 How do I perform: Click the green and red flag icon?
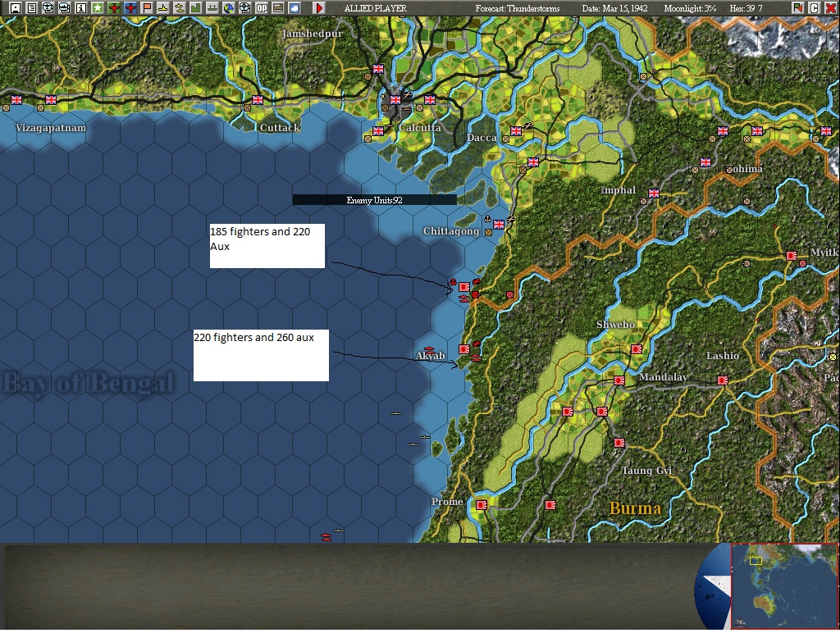pyautogui.click(x=797, y=7)
